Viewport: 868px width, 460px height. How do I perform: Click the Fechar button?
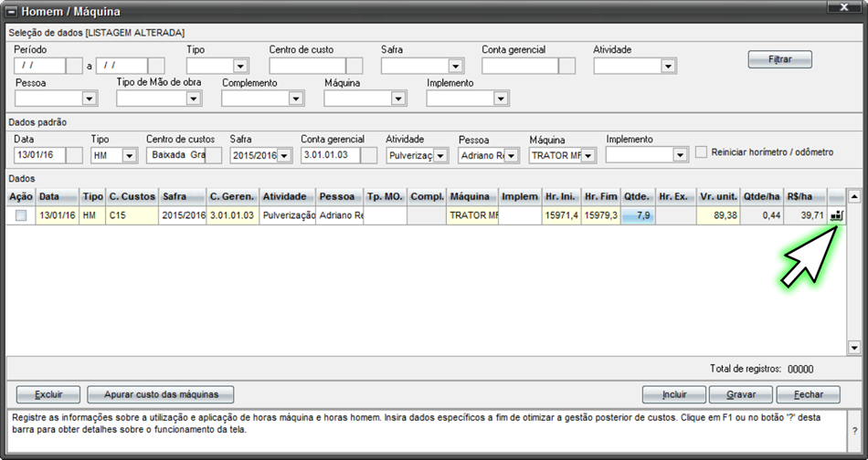click(x=809, y=395)
